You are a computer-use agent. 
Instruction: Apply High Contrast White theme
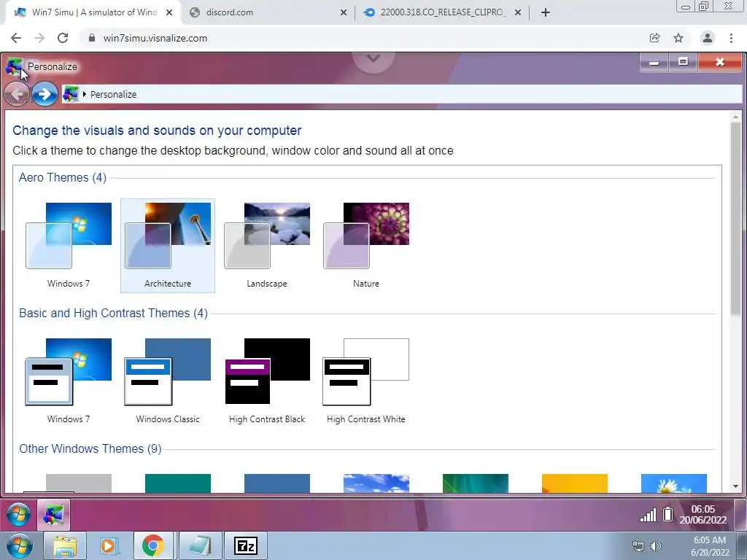366,381
